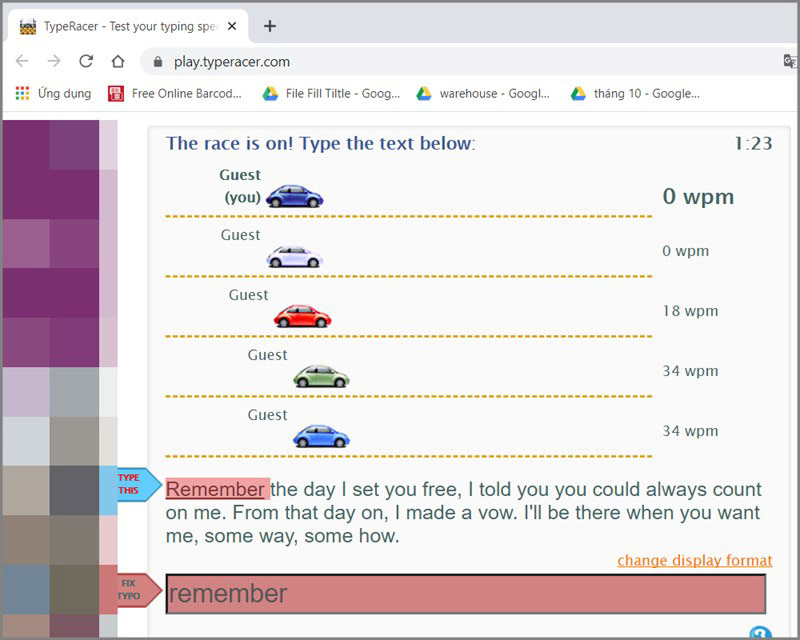
Task: Click the change display format link
Action: coord(694,560)
